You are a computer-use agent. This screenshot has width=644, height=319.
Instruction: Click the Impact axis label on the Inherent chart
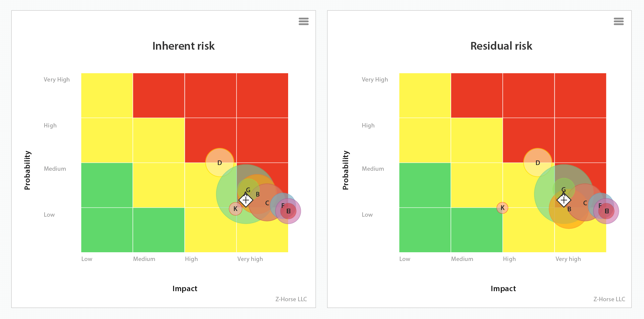(x=185, y=288)
